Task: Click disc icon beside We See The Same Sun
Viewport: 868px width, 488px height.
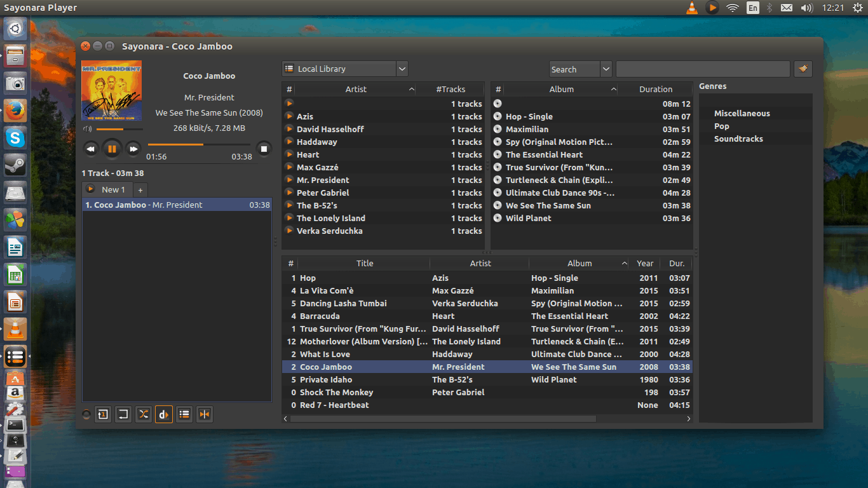Action: [x=498, y=205]
